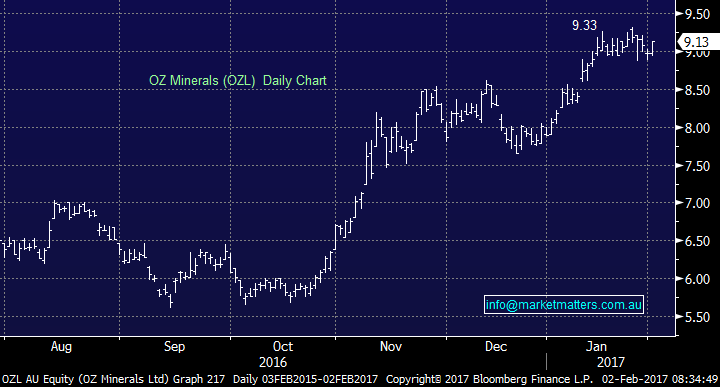Click the Aug month label
Screen dimensions: 720x387
(61, 347)
